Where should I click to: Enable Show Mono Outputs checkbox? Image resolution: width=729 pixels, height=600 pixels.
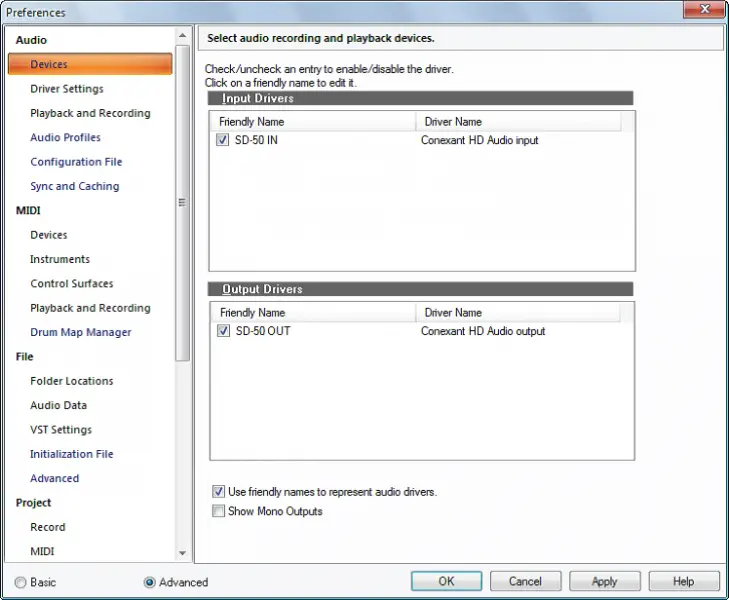click(218, 511)
